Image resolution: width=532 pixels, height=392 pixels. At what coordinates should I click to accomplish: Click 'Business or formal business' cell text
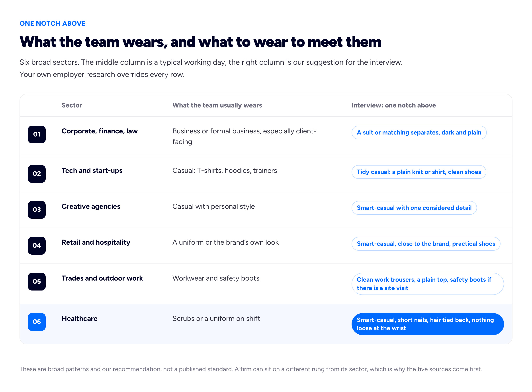pos(244,136)
